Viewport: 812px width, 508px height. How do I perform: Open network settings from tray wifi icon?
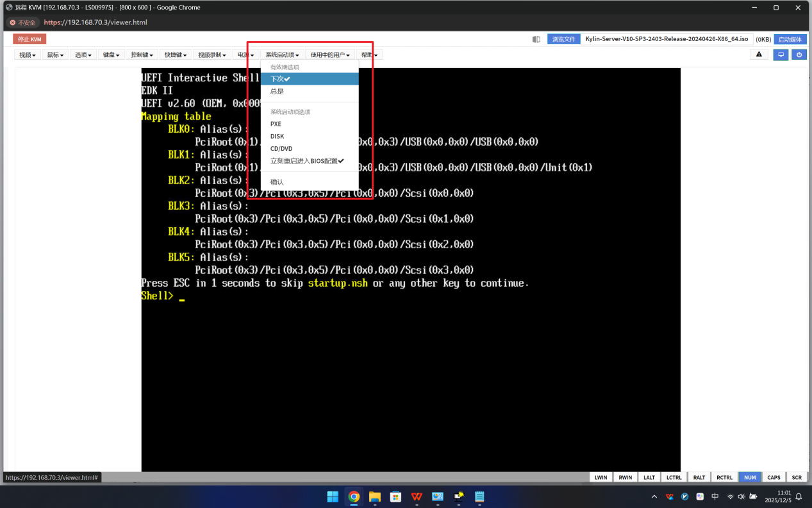(730, 496)
